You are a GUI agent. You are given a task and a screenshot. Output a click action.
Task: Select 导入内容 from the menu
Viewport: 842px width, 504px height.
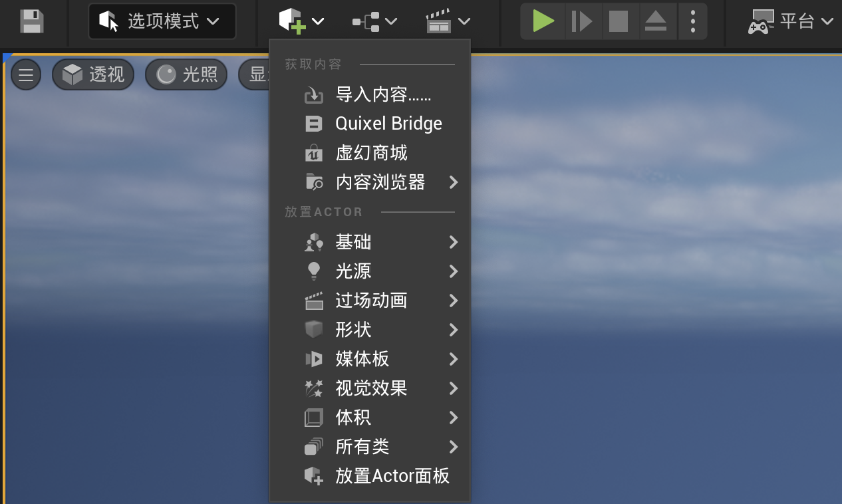pyautogui.click(x=383, y=95)
